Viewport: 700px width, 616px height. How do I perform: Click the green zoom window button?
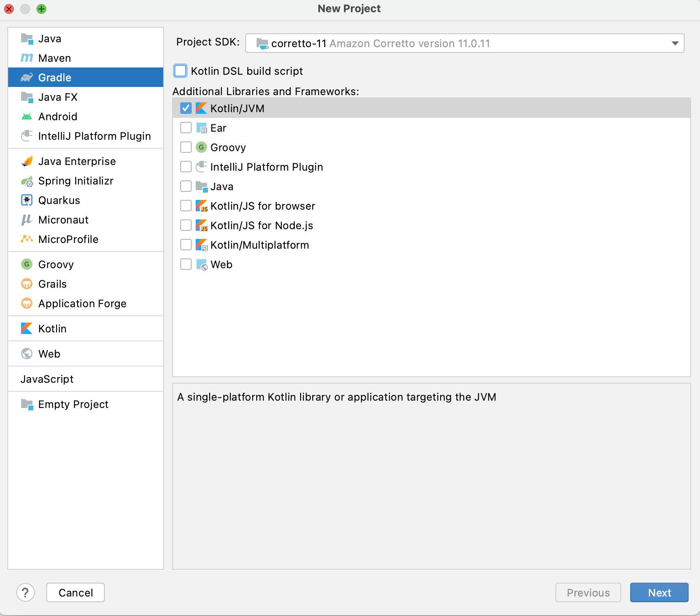pyautogui.click(x=41, y=9)
